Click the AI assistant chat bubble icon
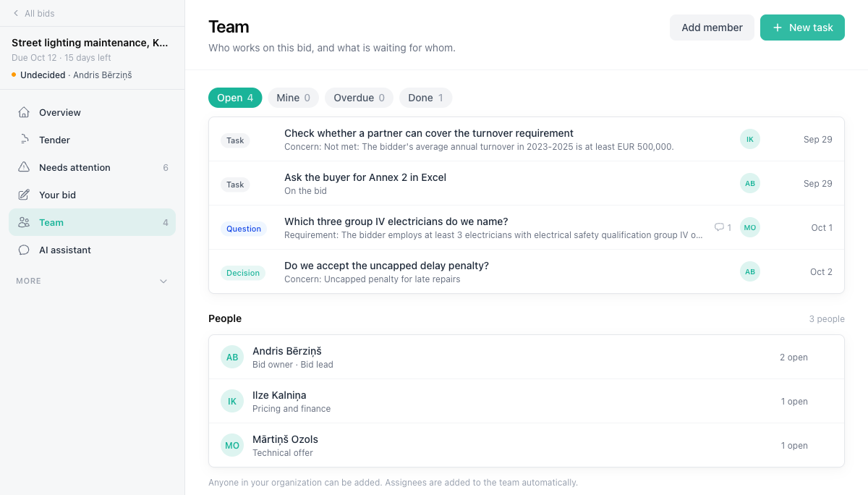 point(24,250)
